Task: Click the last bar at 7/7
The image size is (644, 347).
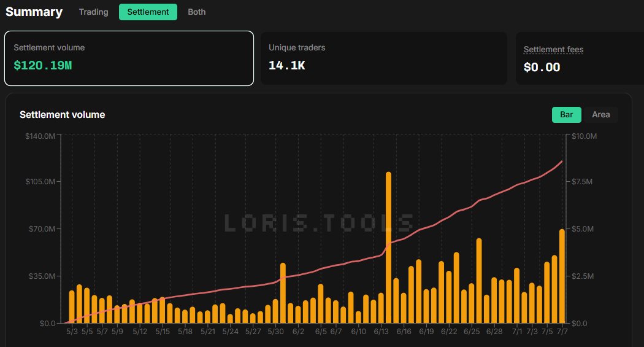Action: 562,276
